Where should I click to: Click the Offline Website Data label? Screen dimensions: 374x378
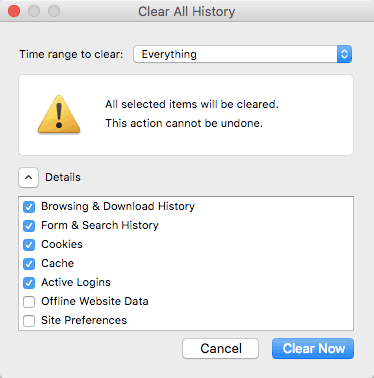95,301
